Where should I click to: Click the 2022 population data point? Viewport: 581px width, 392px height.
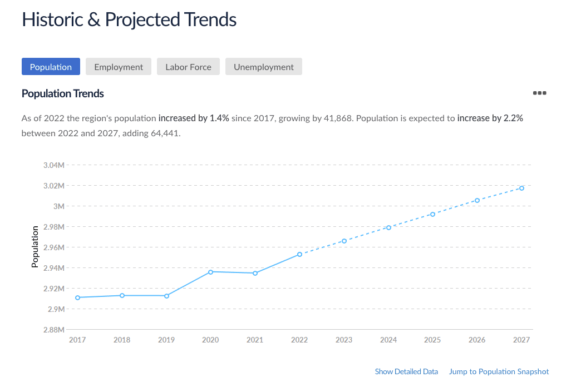(299, 254)
